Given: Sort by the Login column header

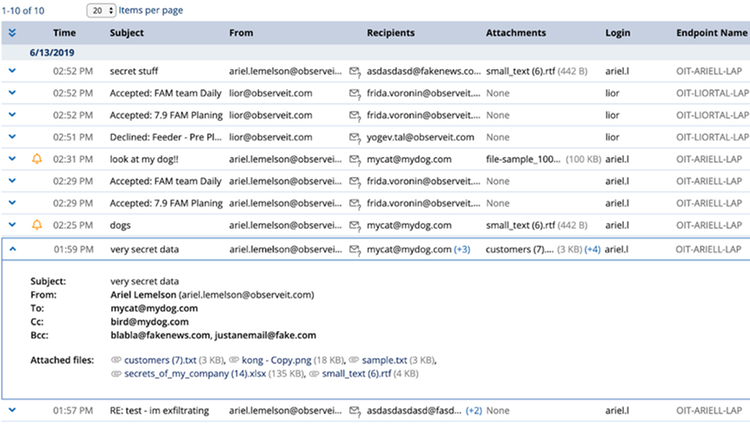Looking at the screenshot, I should [618, 33].
